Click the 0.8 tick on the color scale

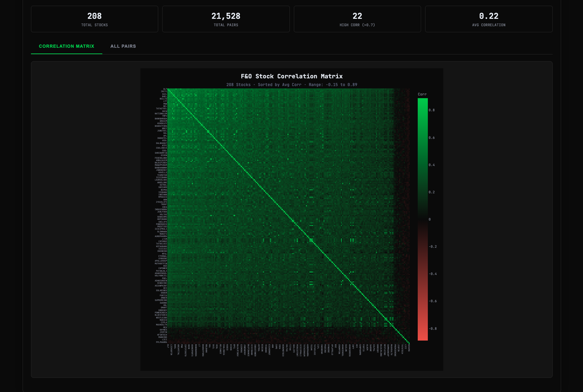pyautogui.click(x=432, y=110)
